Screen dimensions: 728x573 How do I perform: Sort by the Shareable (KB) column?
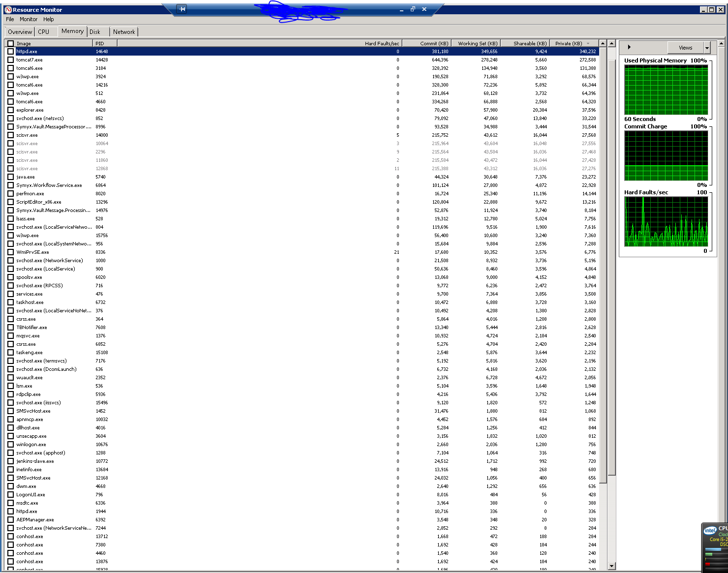525,43
